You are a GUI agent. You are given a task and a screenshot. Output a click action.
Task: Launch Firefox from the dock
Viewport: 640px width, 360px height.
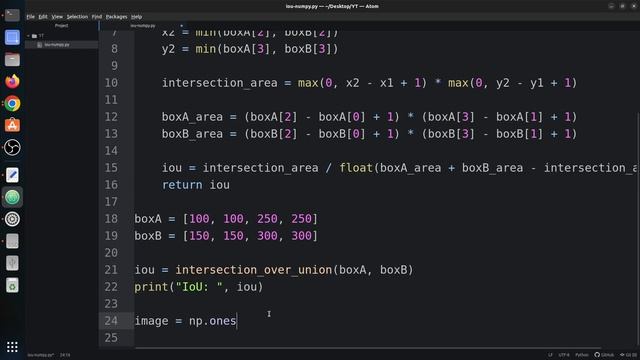[12, 82]
